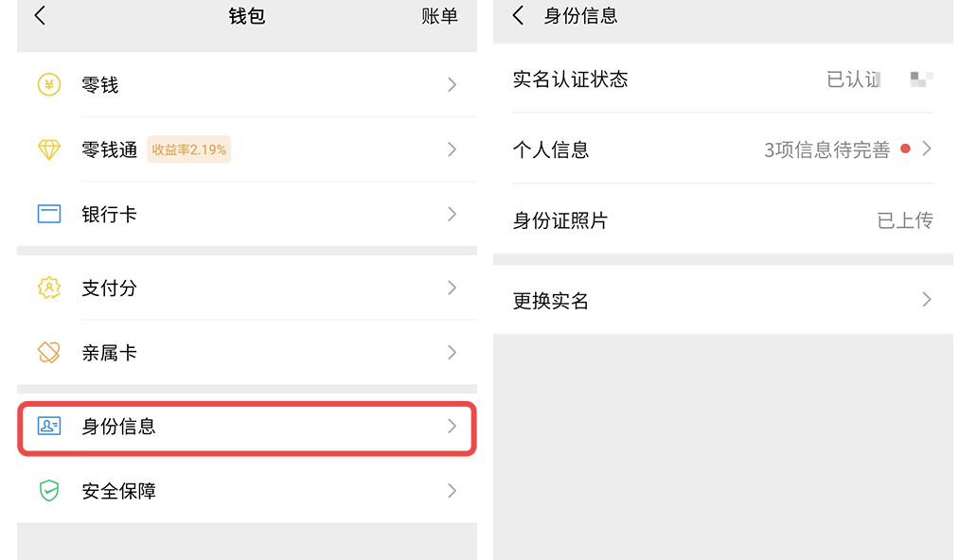Go back from the 身份信息 page

tap(518, 16)
